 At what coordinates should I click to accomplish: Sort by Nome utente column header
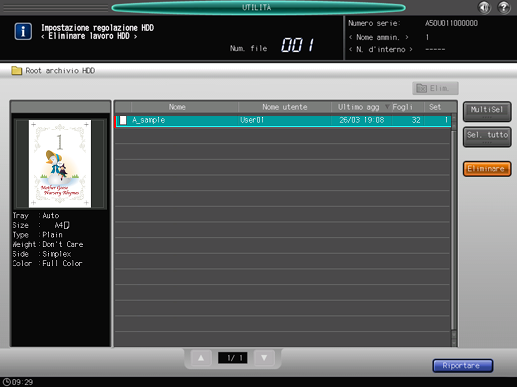(285, 107)
